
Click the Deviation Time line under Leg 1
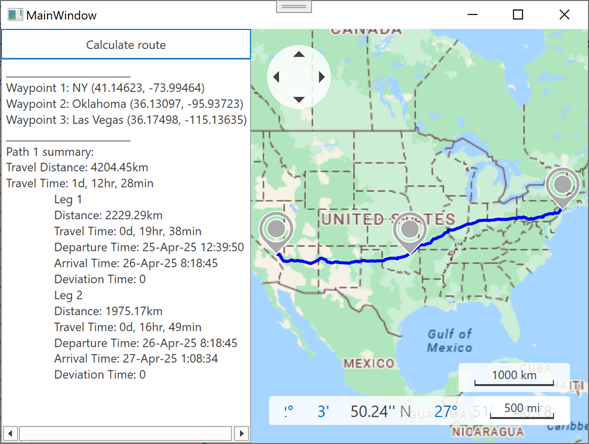click(100, 279)
